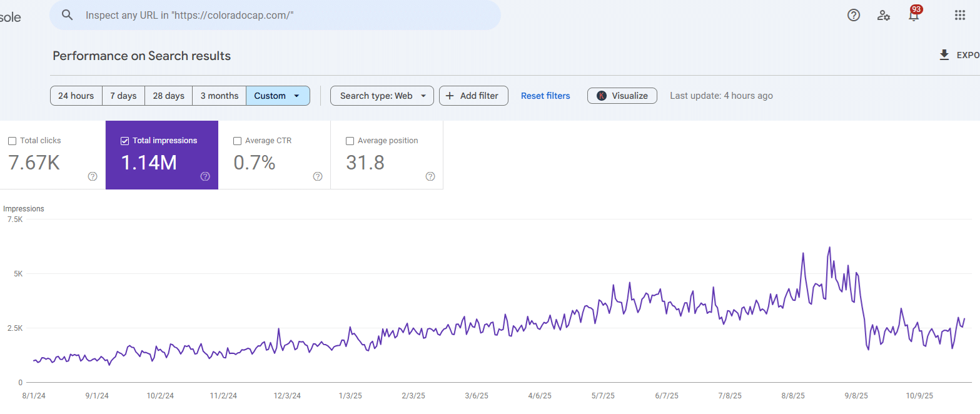
Task: Open notifications via the bell icon
Action: pos(914,15)
